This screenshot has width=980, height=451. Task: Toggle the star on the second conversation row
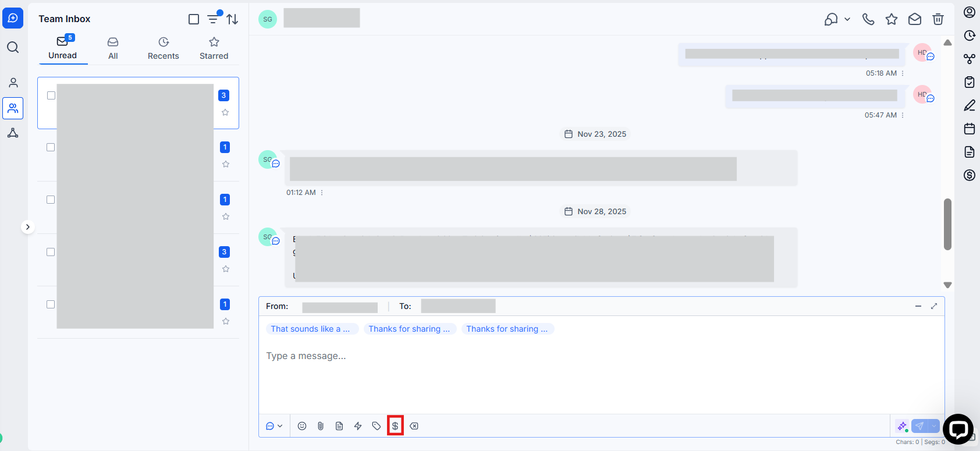pyautogui.click(x=226, y=164)
